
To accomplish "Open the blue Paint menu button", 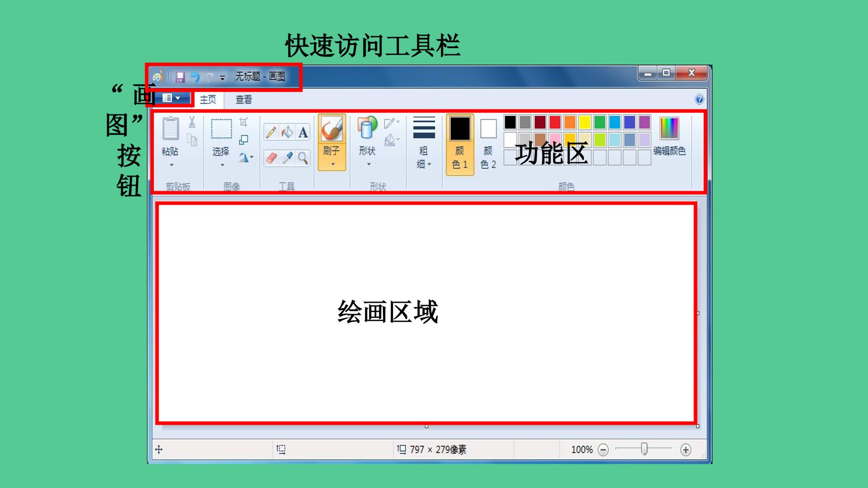I will coord(172,98).
